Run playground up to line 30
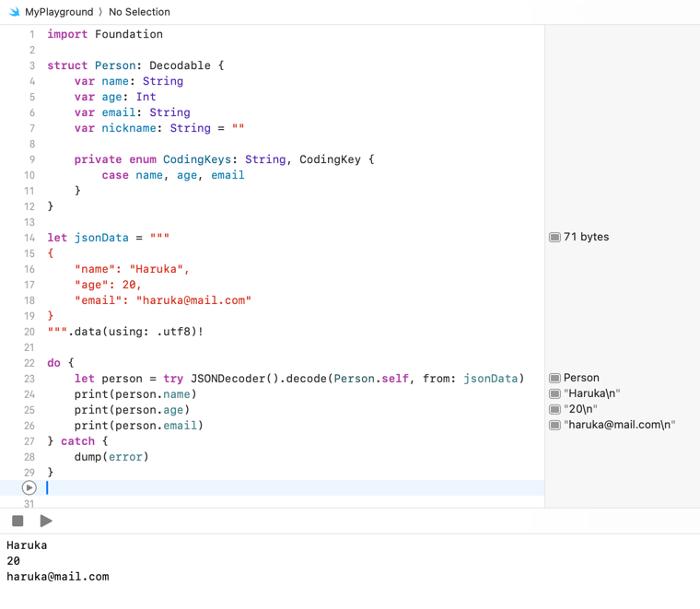 (29, 487)
